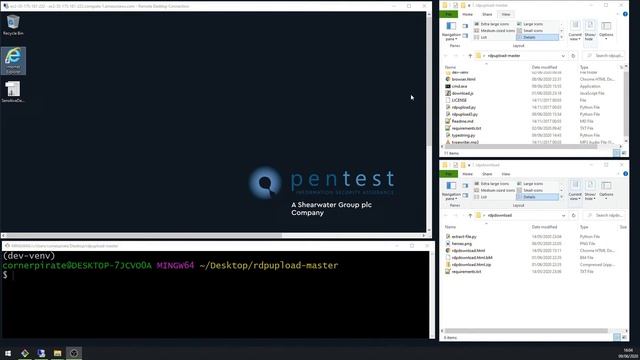This screenshot has height=360, width=640.
Task: Choose Details layout in rdpdownload window
Action: 537,197
